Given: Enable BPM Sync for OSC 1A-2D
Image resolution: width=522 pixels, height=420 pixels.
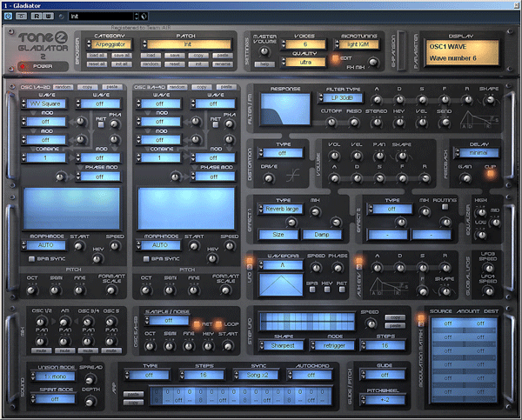Looking at the screenshot, I should point(33,259).
